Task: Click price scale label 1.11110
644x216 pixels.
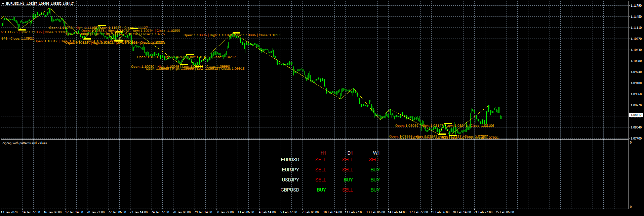Action: click(x=636, y=28)
